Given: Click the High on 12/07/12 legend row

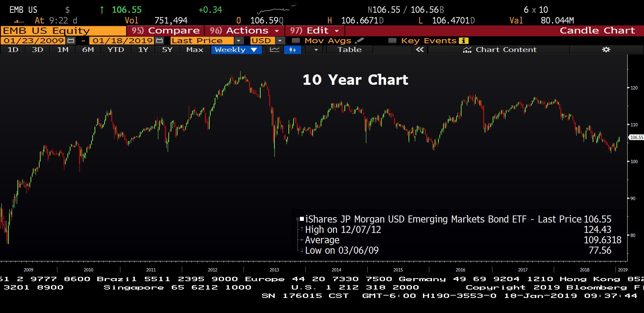Looking at the screenshot, I should pos(458,230).
